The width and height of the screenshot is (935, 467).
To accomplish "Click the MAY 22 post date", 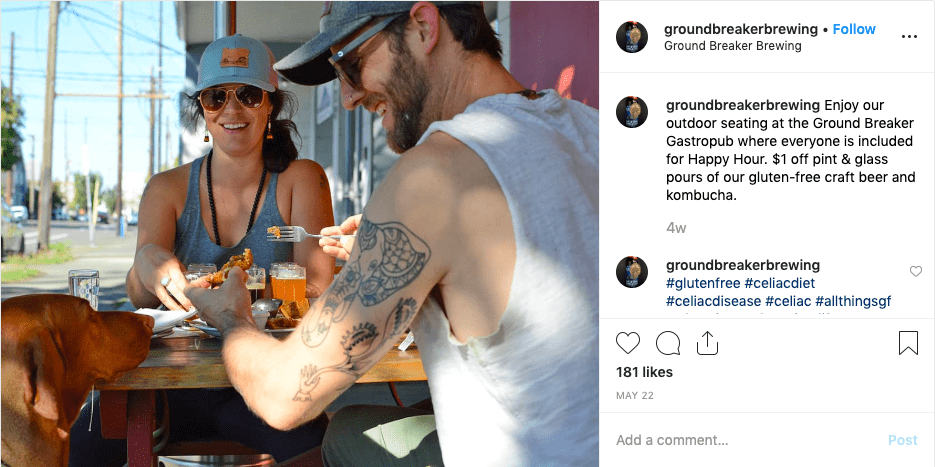I will click(635, 395).
